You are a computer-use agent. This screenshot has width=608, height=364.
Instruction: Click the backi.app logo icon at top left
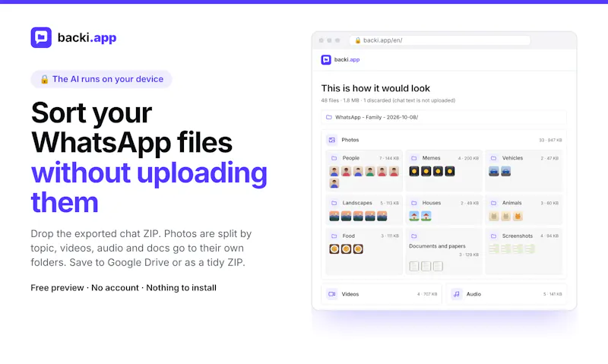click(41, 37)
